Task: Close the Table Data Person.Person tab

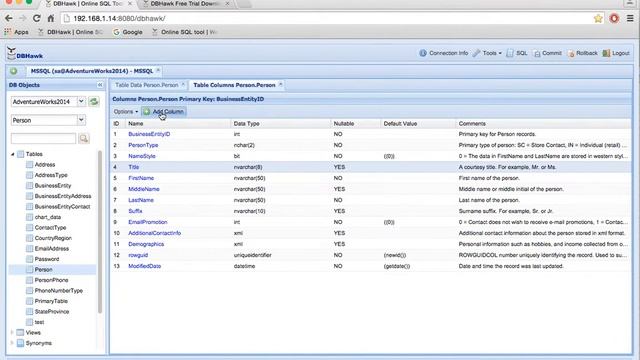Action: pyautogui.click(x=183, y=85)
